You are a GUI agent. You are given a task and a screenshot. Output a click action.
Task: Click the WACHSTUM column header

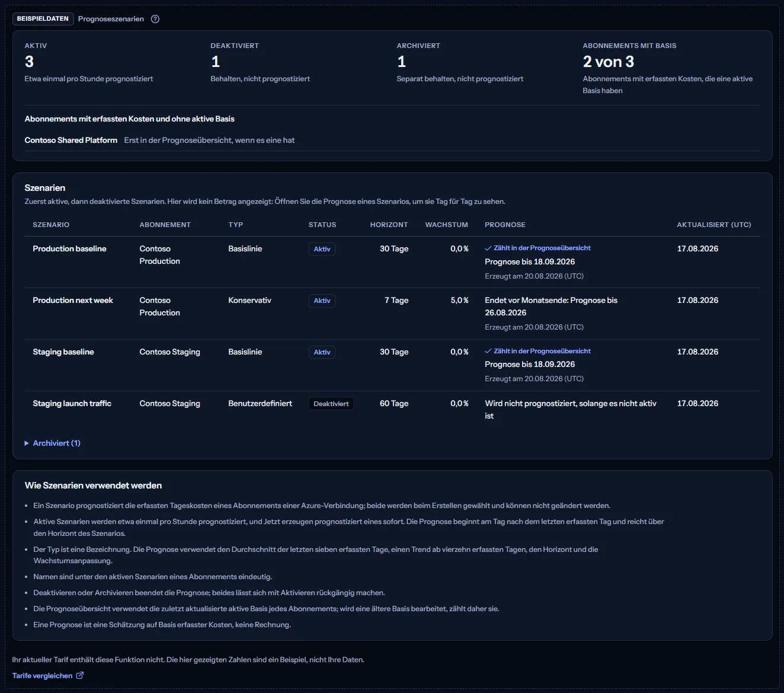point(447,225)
